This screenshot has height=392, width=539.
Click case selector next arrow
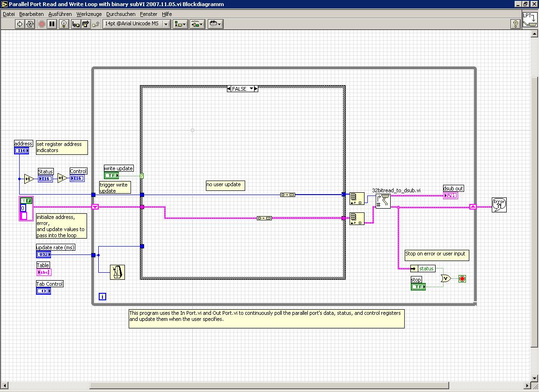coord(256,88)
